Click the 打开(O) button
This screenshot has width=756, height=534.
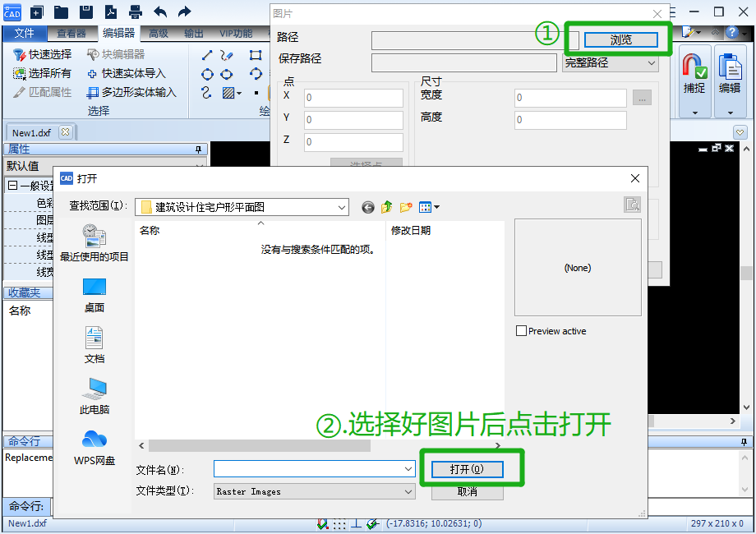point(468,469)
